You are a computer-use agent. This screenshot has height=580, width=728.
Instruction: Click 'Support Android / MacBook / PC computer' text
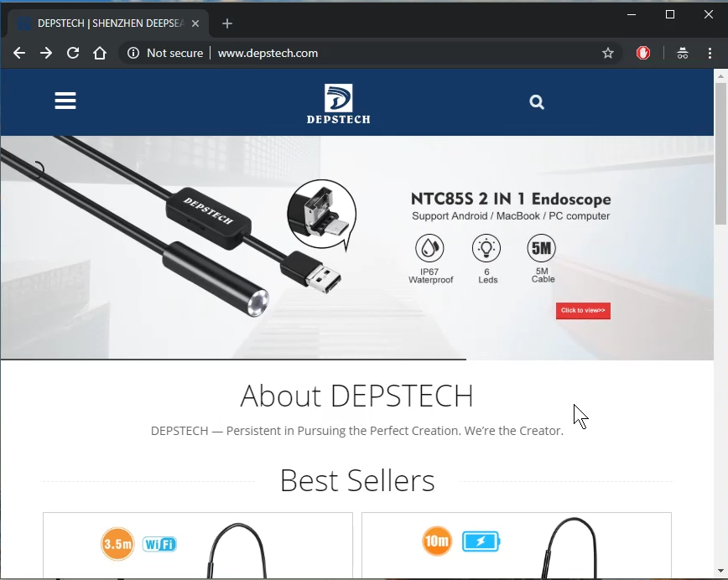511,216
